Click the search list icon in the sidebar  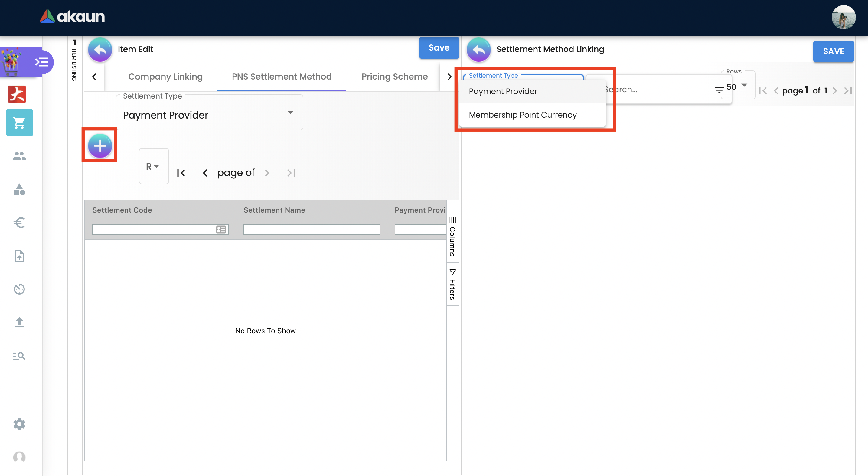(19, 356)
